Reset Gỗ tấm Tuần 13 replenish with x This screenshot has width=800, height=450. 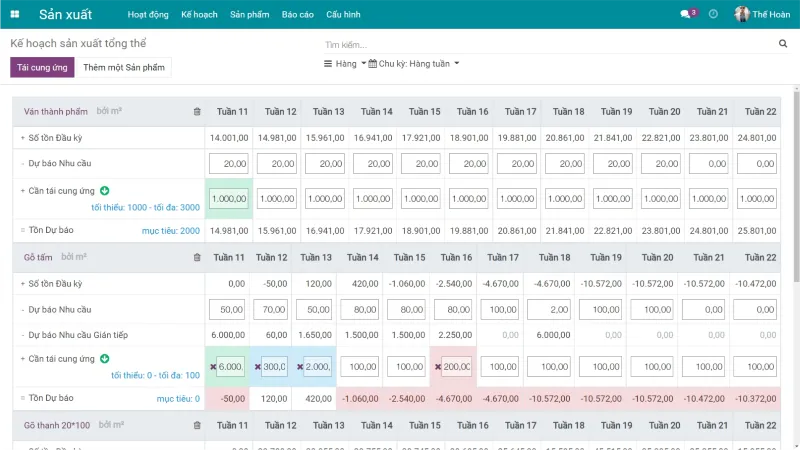pyautogui.click(x=300, y=367)
